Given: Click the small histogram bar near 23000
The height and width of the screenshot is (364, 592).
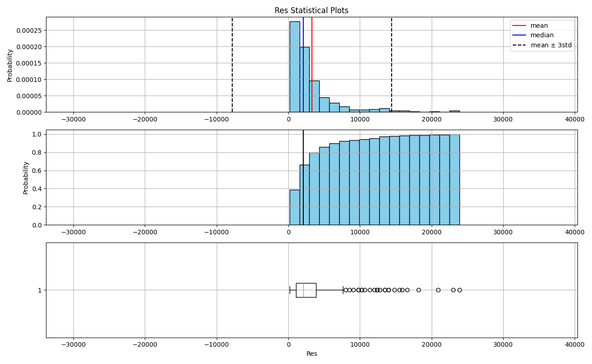Looking at the screenshot, I should (454, 111).
